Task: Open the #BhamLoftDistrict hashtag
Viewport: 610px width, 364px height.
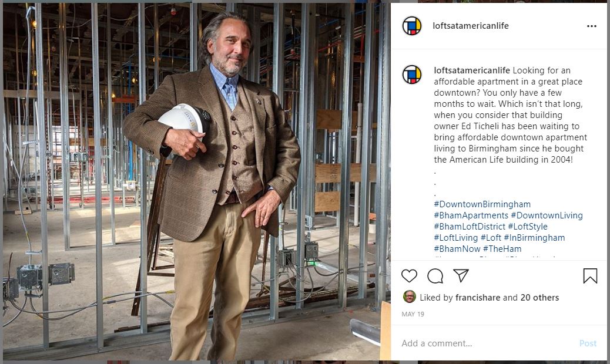Action: (469, 227)
